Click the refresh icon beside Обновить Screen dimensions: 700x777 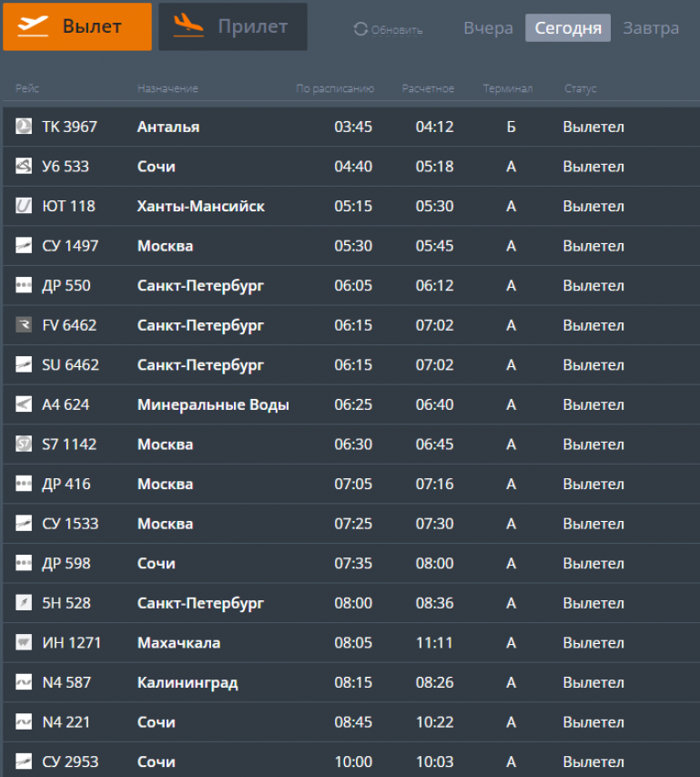(x=360, y=29)
